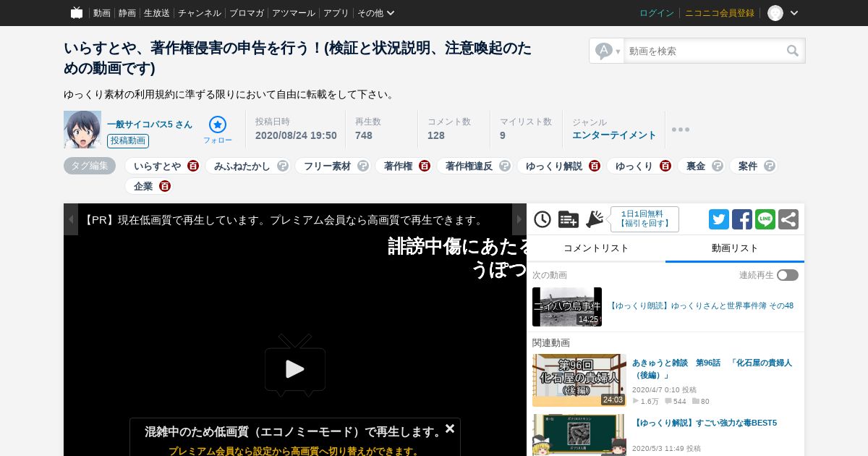868x456 pixels.
Task: Click the タグ編集 button
Action: tap(90, 166)
